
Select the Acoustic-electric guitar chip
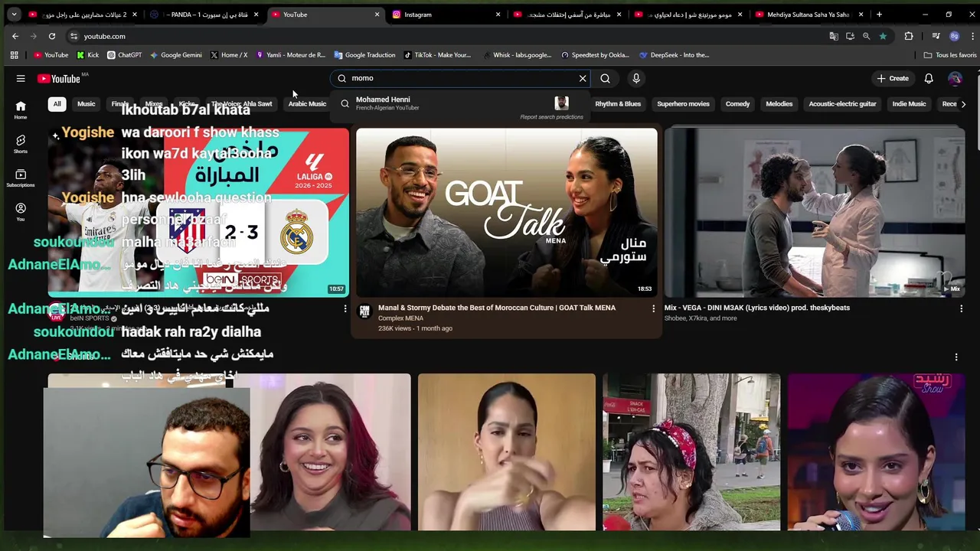(x=842, y=104)
